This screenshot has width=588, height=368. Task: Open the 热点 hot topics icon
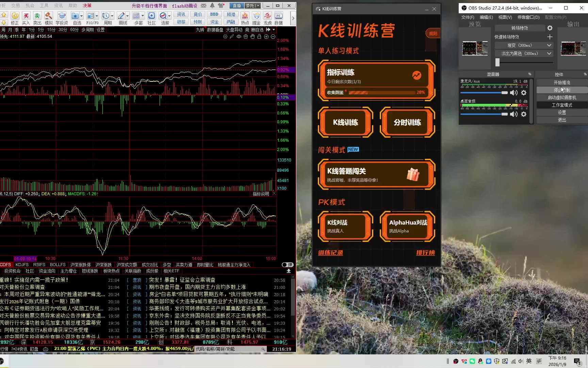(245, 16)
